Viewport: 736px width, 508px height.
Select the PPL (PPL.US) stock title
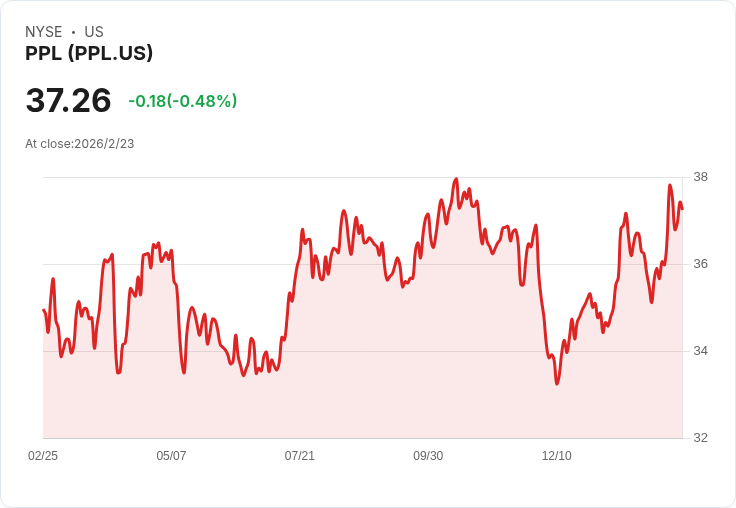point(89,54)
